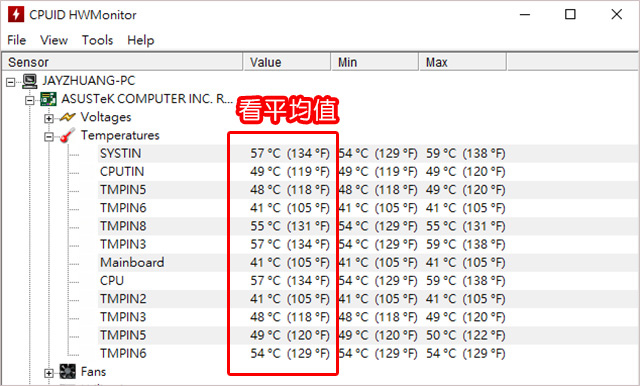Viewport: 640px width, 386px height.
Task: Collapse the Temperatures section
Action: 49,137
